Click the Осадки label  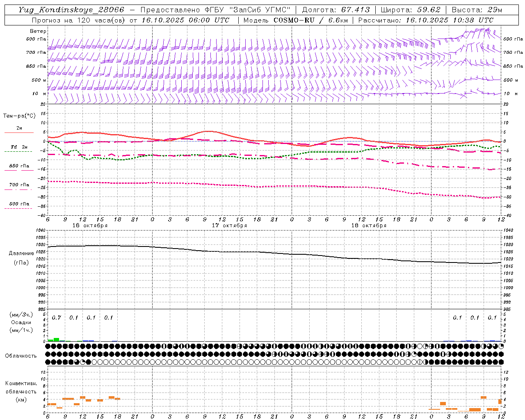(21, 322)
